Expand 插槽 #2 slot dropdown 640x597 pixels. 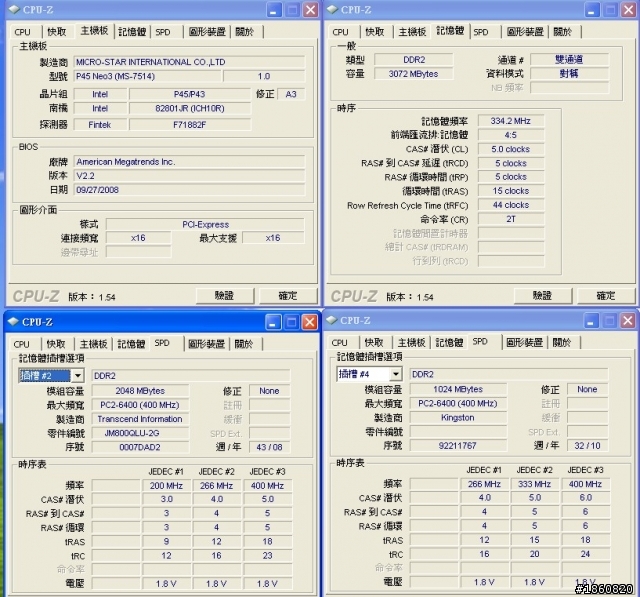(78, 375)
